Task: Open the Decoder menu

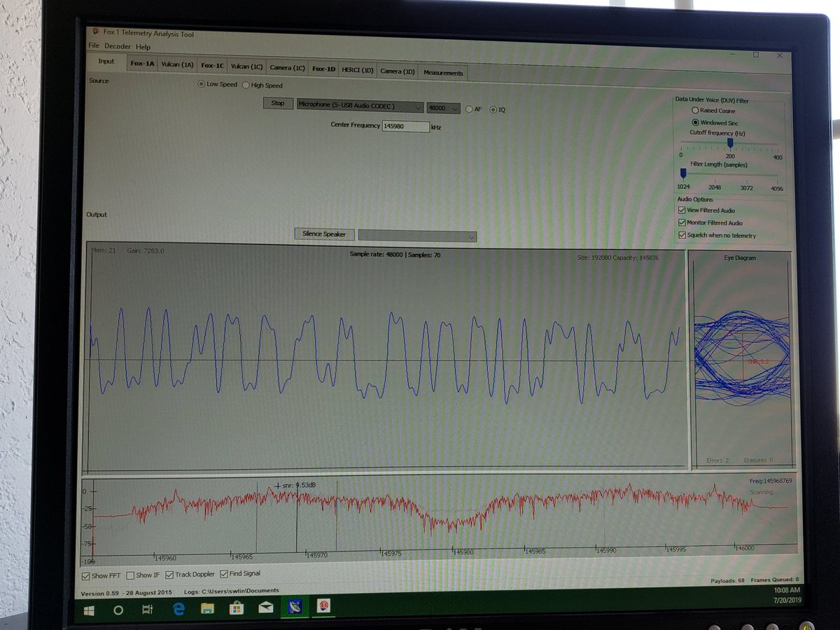Action: tap(118, 46)
